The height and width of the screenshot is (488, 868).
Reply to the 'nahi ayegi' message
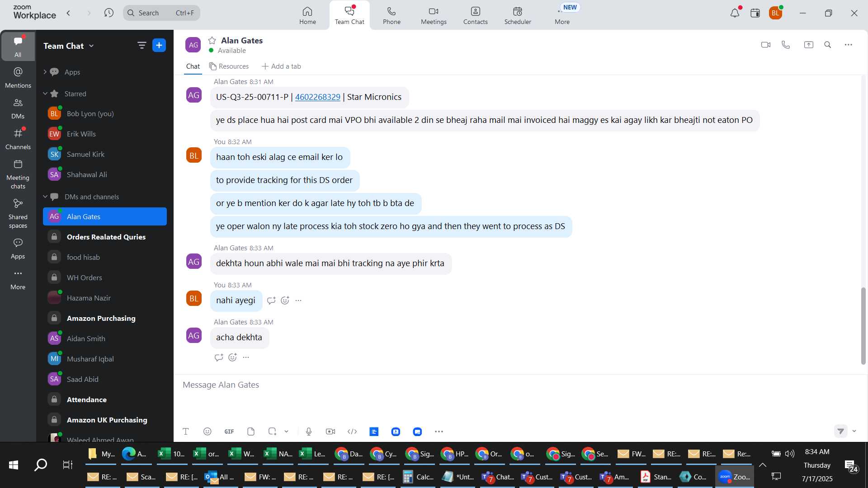[x=271, y=300]
